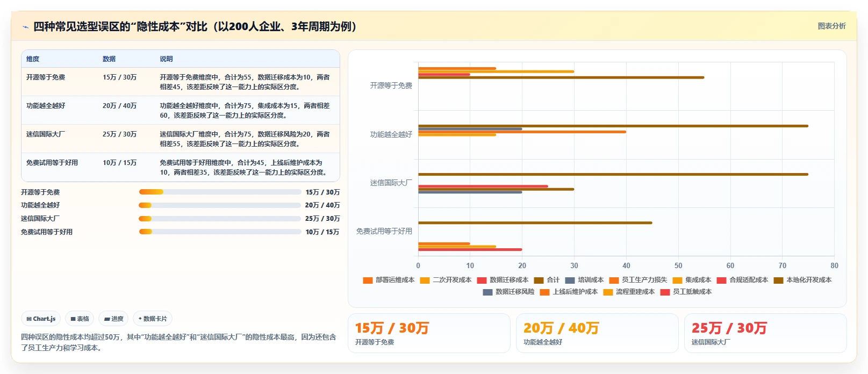Click the small icon before the chart title

click(x=25, y=27)
